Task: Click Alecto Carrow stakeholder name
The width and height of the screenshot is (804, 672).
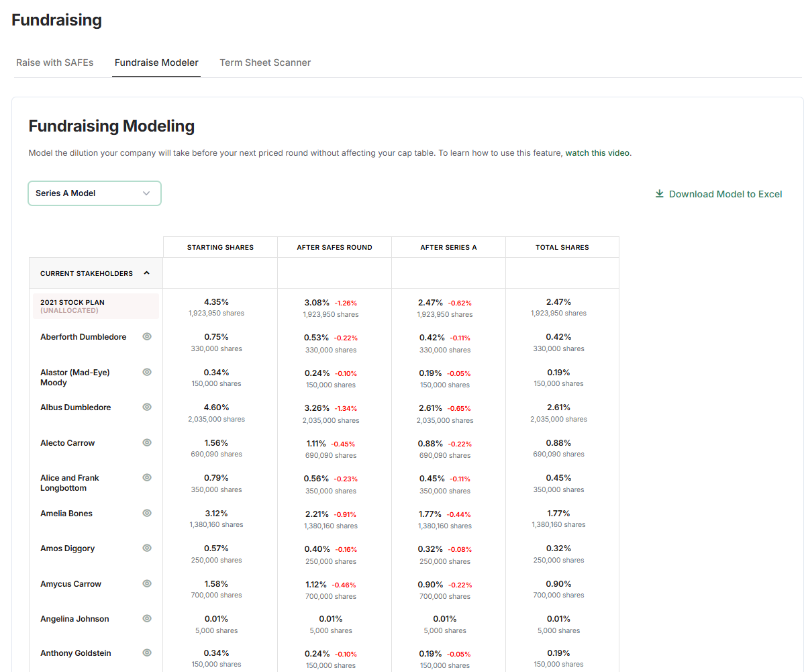Action: (x=67, y=442)
